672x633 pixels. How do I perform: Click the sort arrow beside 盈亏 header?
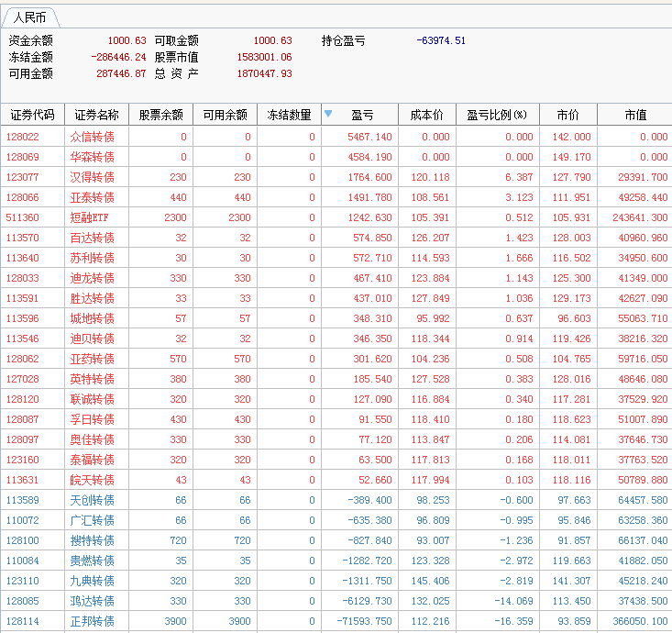(328, 115)
